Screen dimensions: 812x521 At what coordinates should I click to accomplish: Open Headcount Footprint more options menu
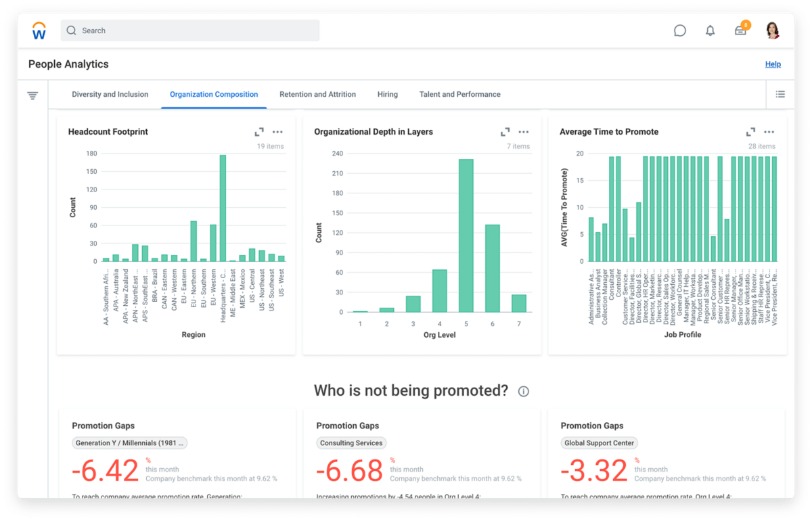[x=277, y=132]
